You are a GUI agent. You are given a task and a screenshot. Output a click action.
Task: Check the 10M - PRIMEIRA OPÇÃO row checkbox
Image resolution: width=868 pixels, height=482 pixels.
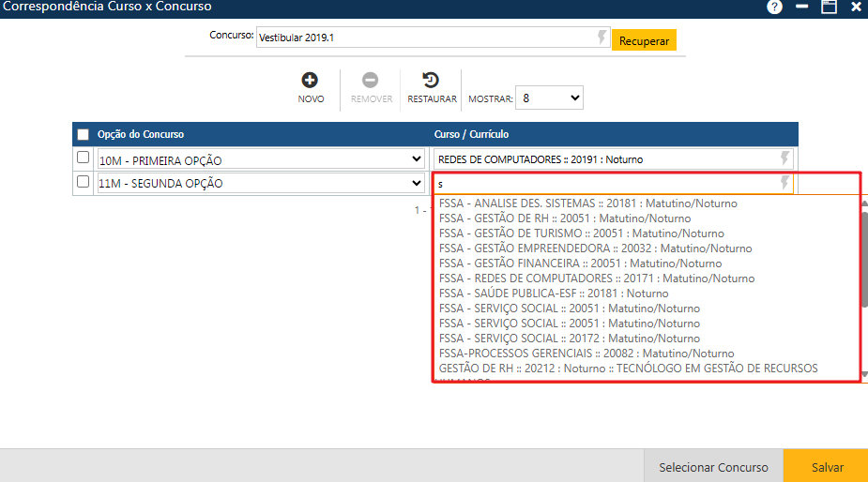click(83, 158)
